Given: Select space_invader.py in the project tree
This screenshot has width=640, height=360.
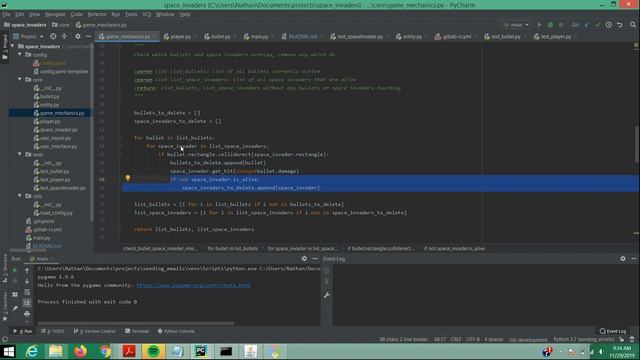Looking at the screenshot, I should [x=56, y=129].
